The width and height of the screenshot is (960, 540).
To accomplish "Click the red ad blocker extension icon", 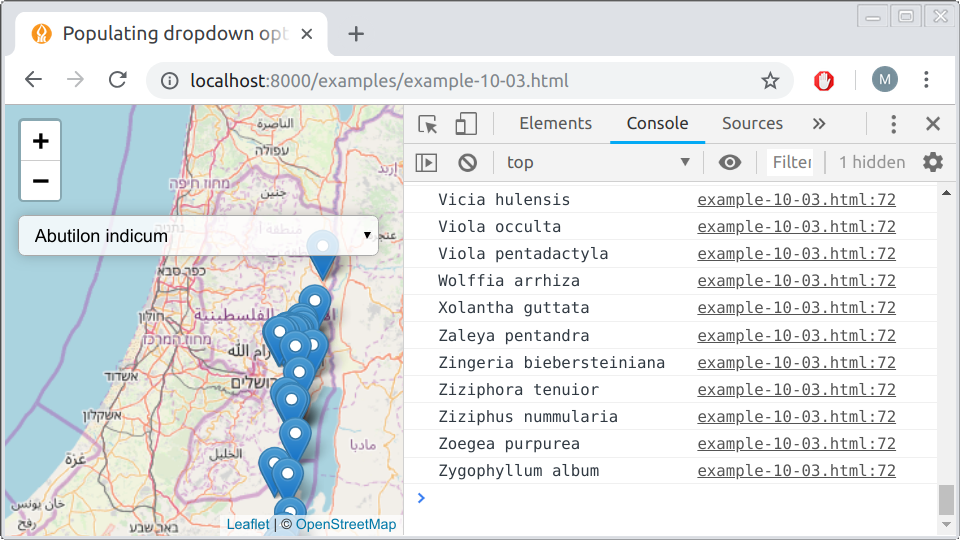I will 824,80.
